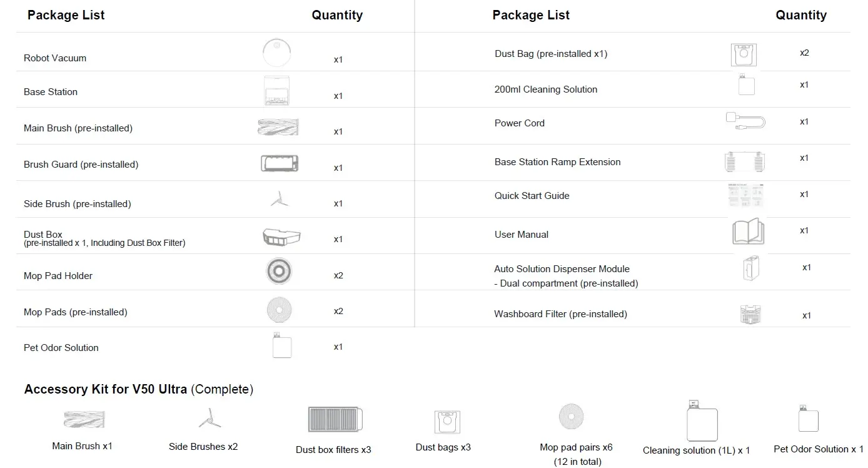Select the "Pet Odor Solution" row label

[x=61, y=348]
